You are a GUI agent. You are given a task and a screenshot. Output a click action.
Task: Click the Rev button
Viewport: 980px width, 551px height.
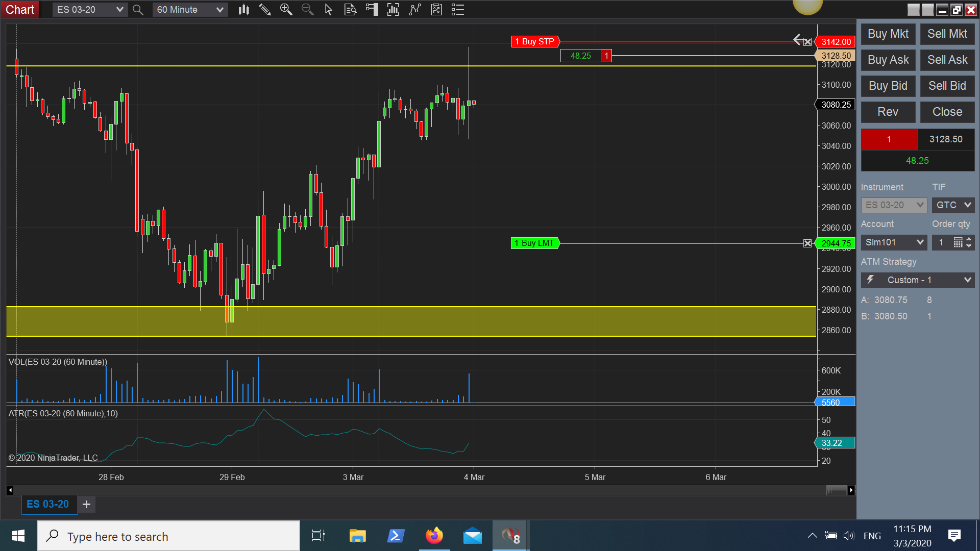pos(888,112)
